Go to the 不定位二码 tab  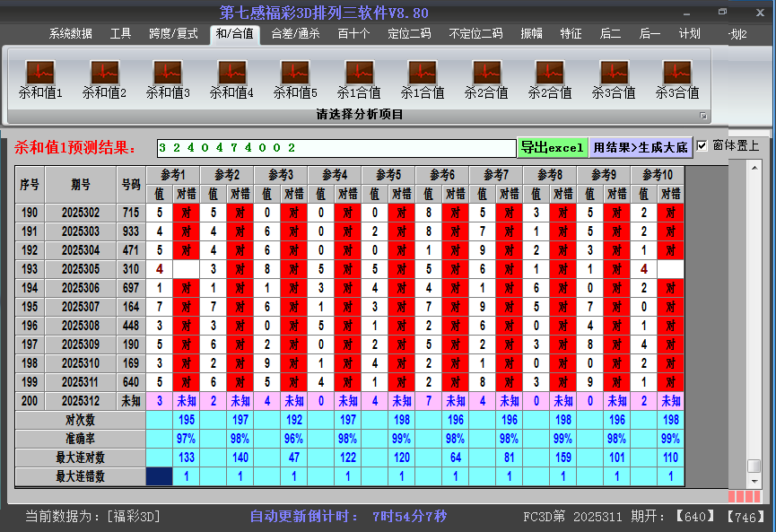click(475, 34)
